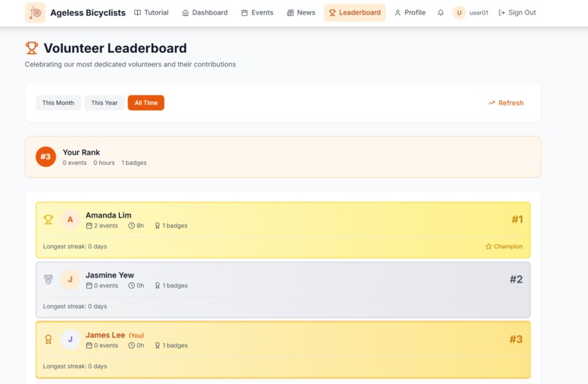Go to the Dashboard
The width and height of the screenshot is (588, 384).
(205, 12)
